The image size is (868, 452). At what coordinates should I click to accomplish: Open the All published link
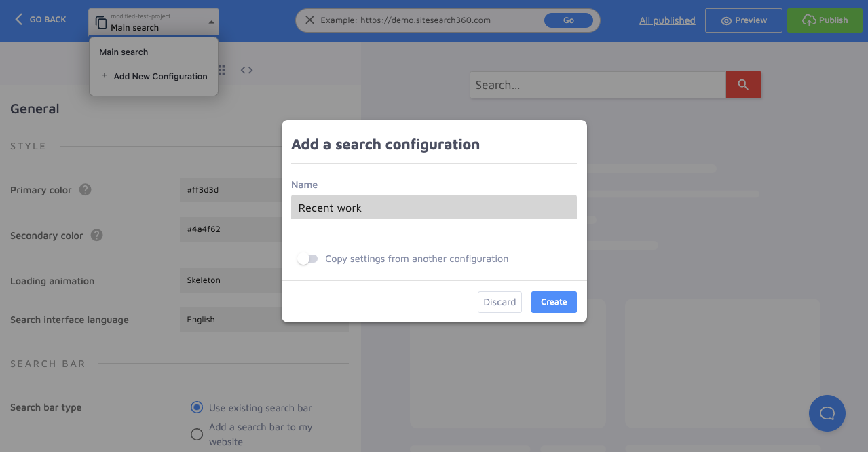(x=666, y=20)
